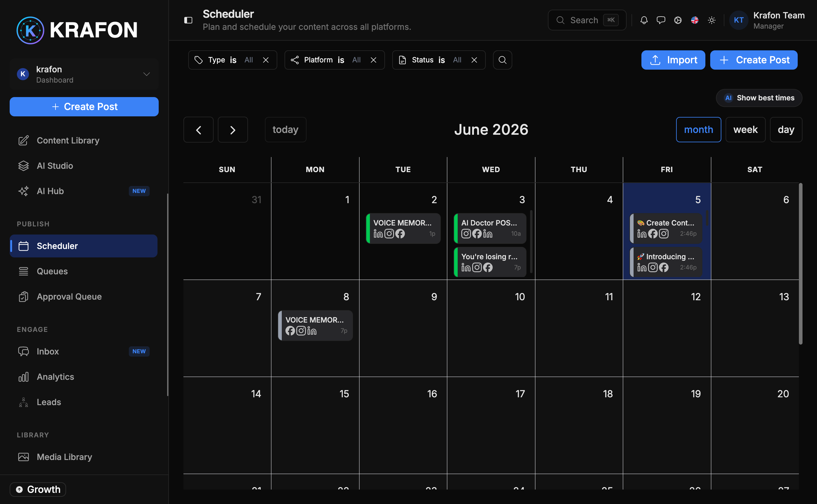This screenshot has height=504, width=817.
Task: Open Queues
Action: click(83, 271)
